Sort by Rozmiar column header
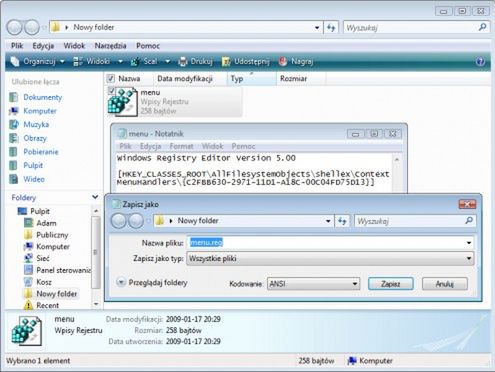The image size is (495, 372). point(301,79)
